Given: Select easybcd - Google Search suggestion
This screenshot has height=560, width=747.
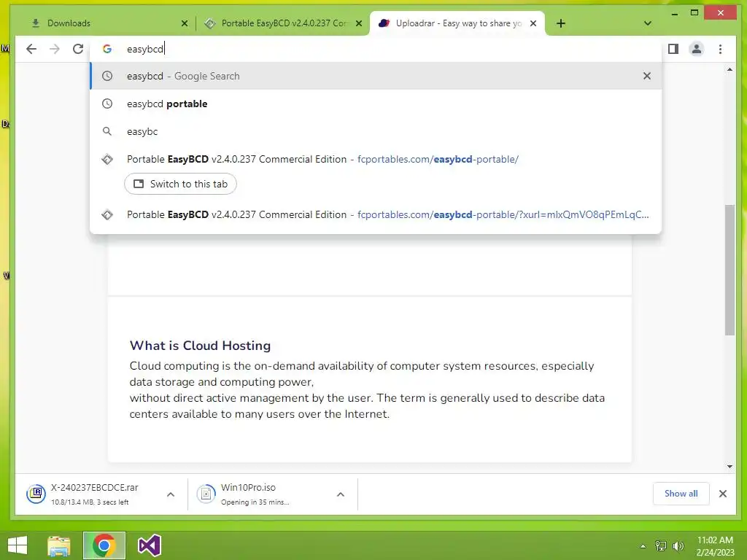Looking at the screenshot, I should click(376, 76).
